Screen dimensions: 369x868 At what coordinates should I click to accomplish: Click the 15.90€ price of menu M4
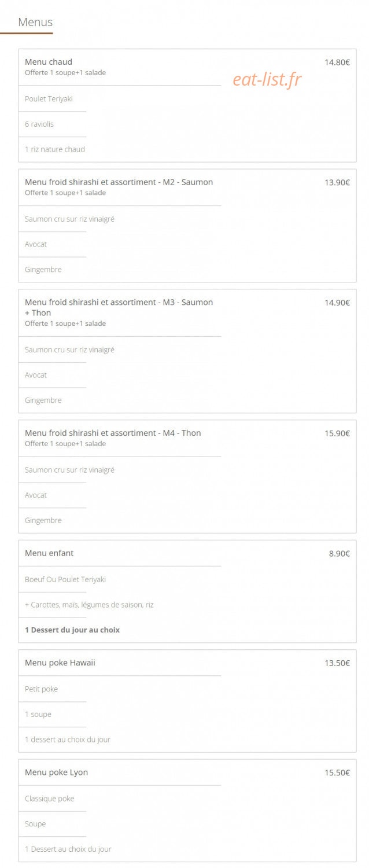click(x=337, y=433)
